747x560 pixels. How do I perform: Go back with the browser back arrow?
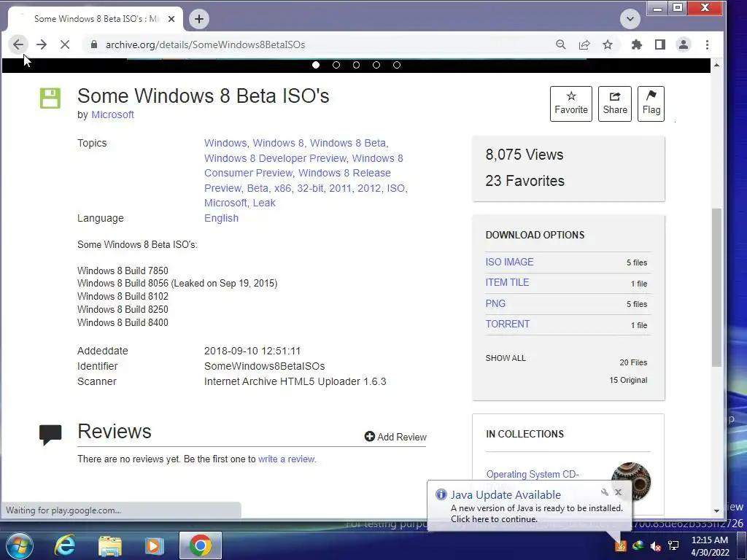[18, 44]
